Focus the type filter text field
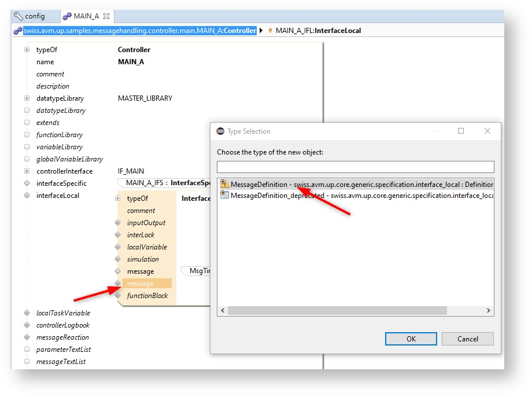The image size is (532, 397). coord(355,167)
